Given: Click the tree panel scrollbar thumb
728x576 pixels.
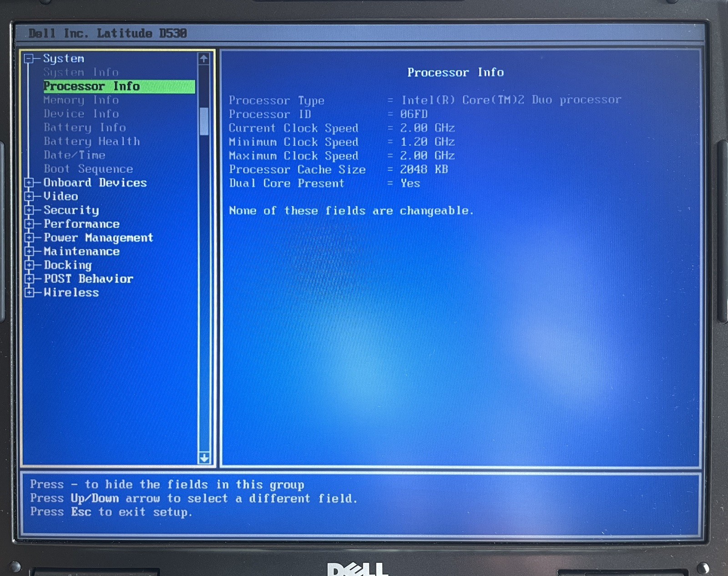Looking at the screenshot, I should pos(204,121).
